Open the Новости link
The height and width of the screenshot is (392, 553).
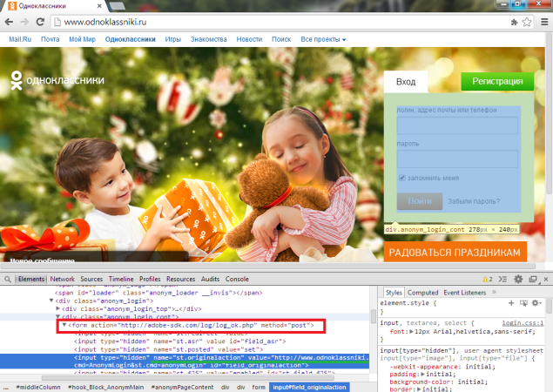249,39
